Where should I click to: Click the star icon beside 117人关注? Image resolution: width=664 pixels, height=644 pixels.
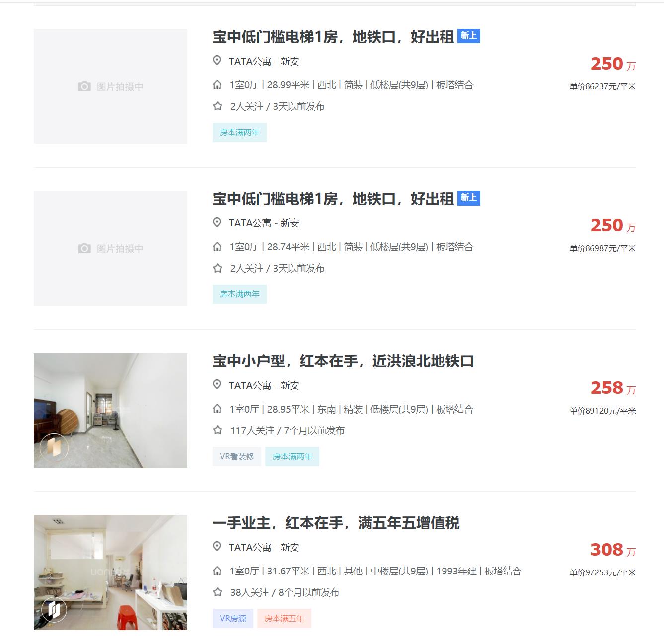click(217, 430)
